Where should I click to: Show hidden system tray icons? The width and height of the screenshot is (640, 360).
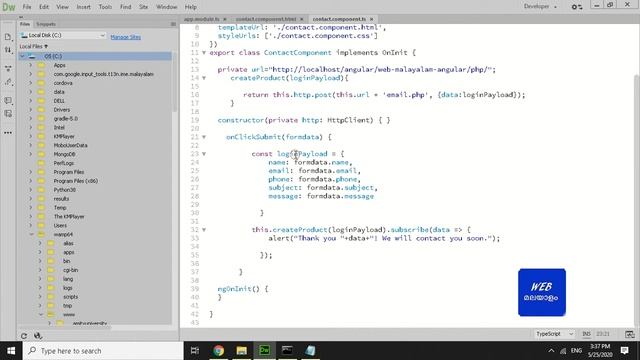pos(551,351)
